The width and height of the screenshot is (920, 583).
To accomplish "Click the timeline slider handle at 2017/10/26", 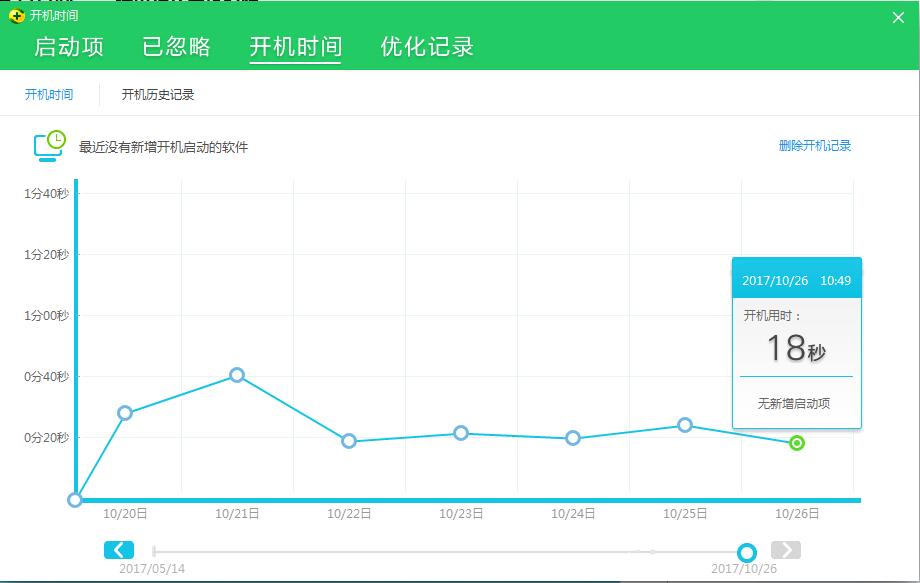I will click(x=747, y=552).
